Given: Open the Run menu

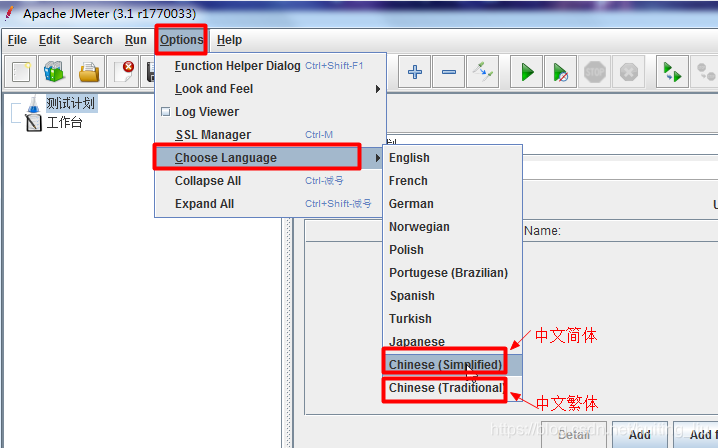Looking at the screenshot, I should pyautogui.click(x=136, y=40).
